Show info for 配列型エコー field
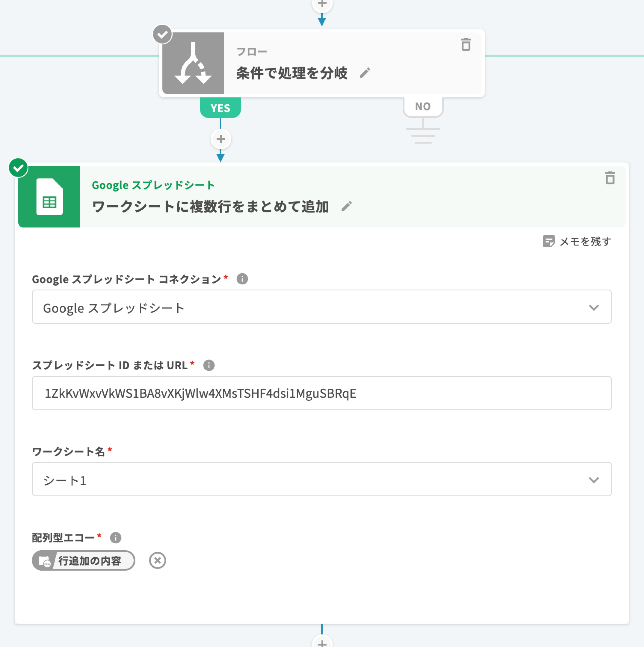The height and width of the screenshot is (647, 644). (115, 538)
